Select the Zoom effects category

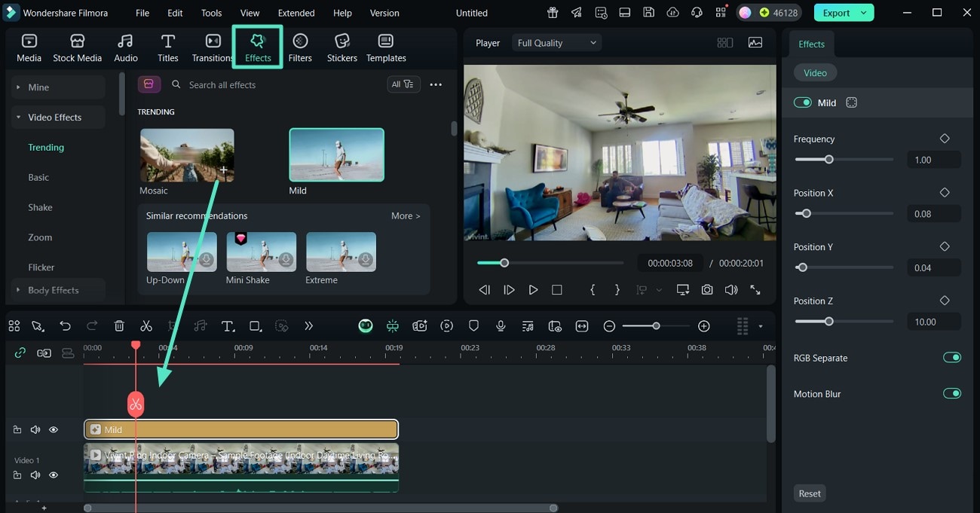(x=40, y=237)
